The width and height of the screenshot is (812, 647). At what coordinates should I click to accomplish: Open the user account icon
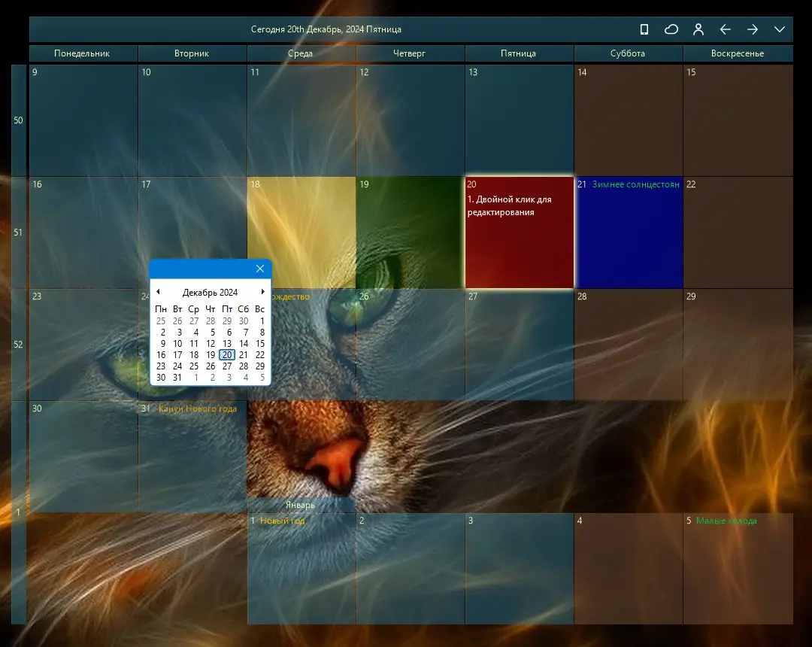click(698, 29)
